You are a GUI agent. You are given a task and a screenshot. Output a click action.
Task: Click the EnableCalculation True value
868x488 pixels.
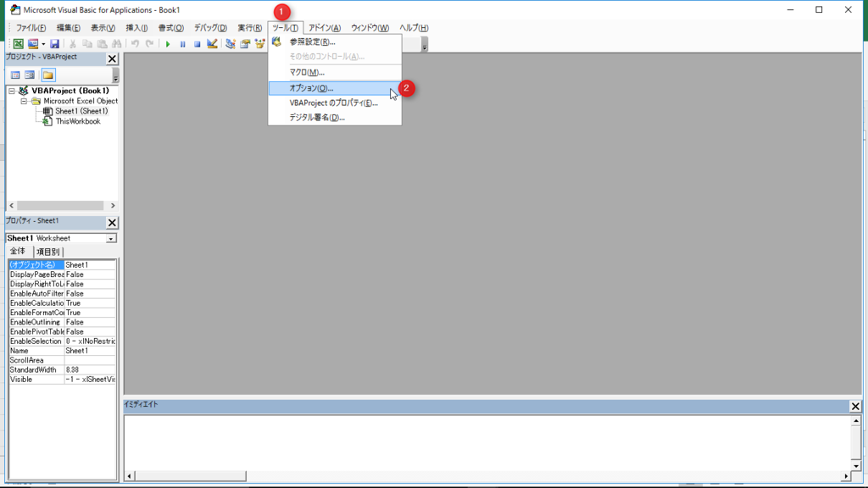[x=90, y=303]
